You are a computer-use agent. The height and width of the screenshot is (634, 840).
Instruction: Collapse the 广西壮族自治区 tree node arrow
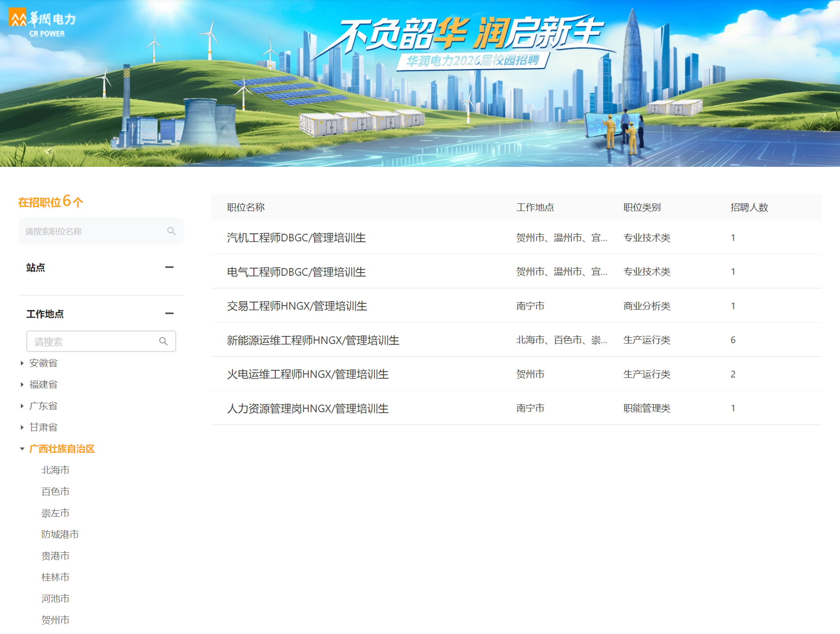pos(22,449)
